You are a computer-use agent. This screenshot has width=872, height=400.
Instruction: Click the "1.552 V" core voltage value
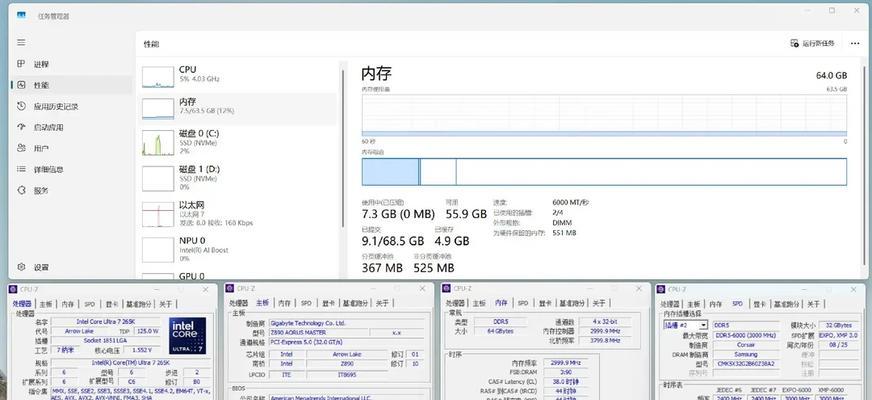[x=141, y=350]
